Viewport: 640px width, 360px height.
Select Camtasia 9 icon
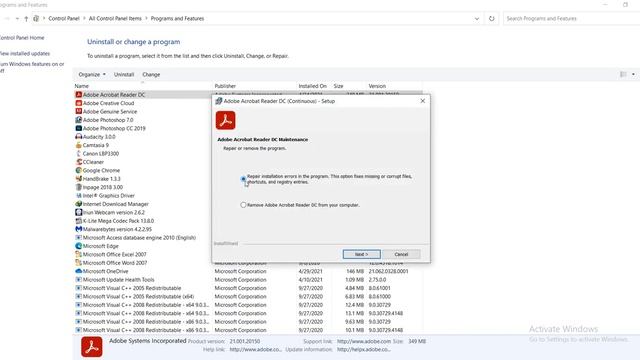(79, 145)
